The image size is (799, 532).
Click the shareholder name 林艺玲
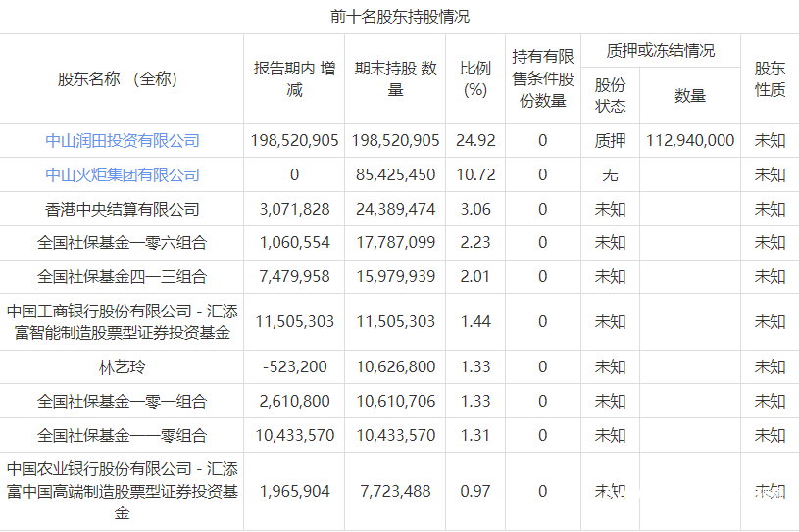pyautogui.click(x=123, y=367)
